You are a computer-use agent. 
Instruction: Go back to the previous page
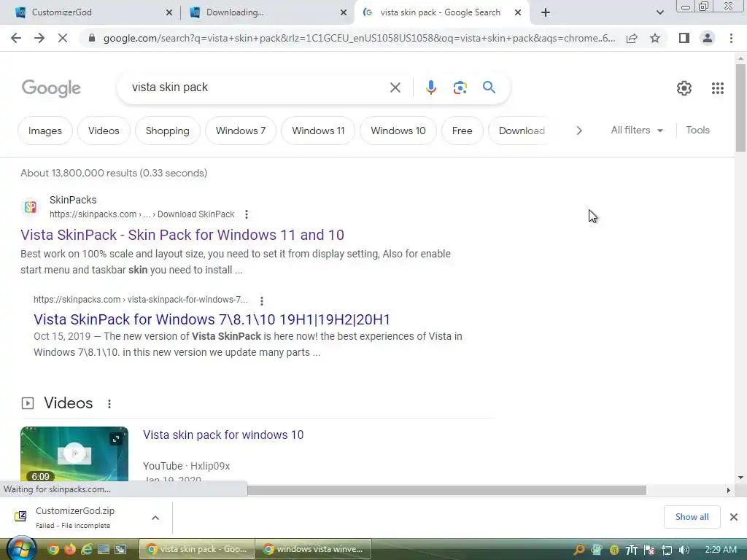pyautogui.click(x=16, y=38)
